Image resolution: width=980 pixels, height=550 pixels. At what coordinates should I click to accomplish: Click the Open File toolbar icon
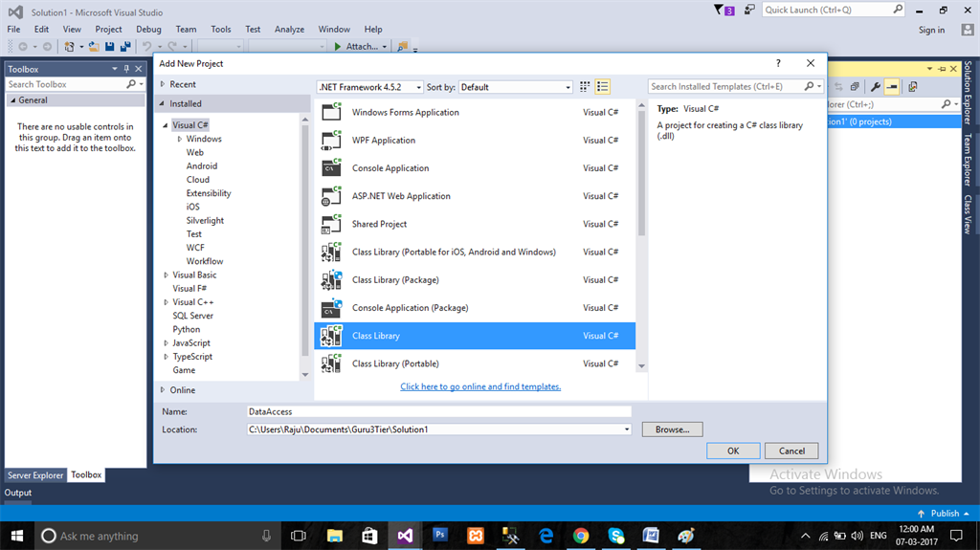click(x=94, y=46)
